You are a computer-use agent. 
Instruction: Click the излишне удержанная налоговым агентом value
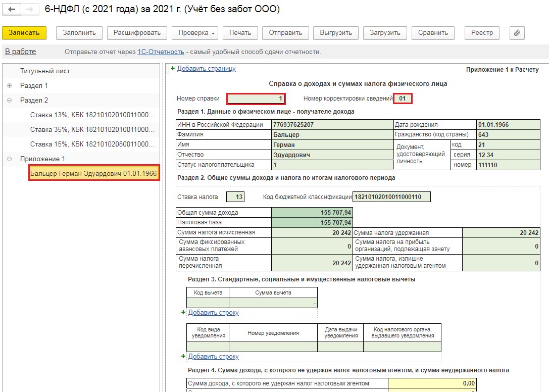tap(501, 262)
